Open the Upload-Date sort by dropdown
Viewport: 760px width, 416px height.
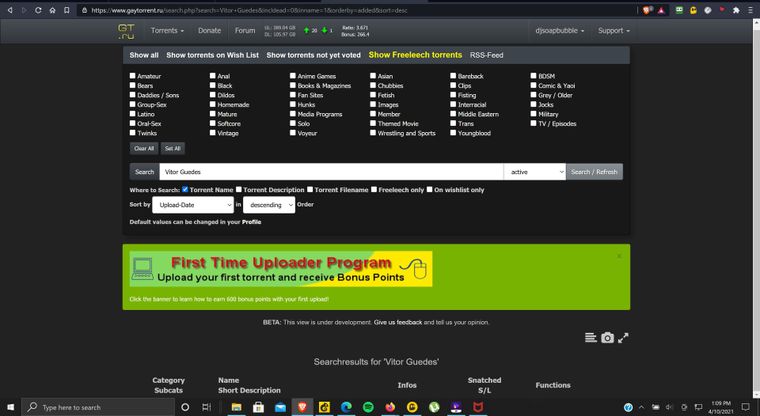(x=195, y=204)
